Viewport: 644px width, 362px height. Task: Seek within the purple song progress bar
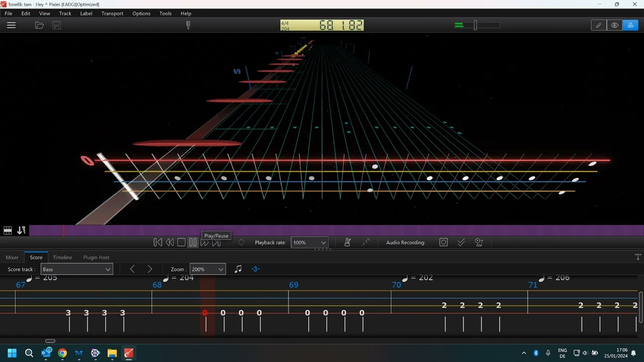[337, 230]
